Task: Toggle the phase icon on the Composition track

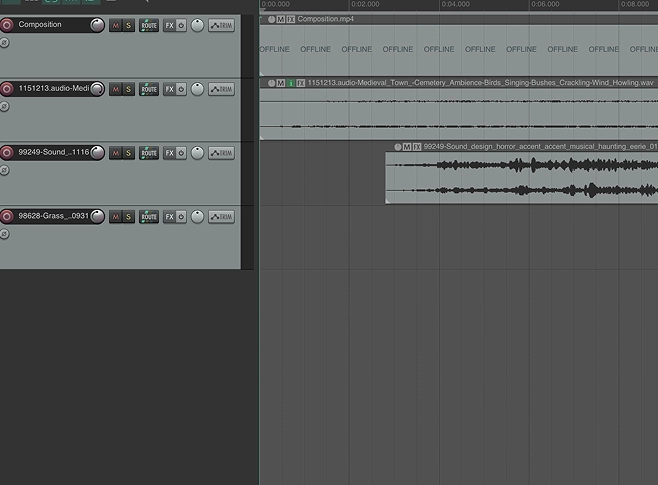Action: 4,43
